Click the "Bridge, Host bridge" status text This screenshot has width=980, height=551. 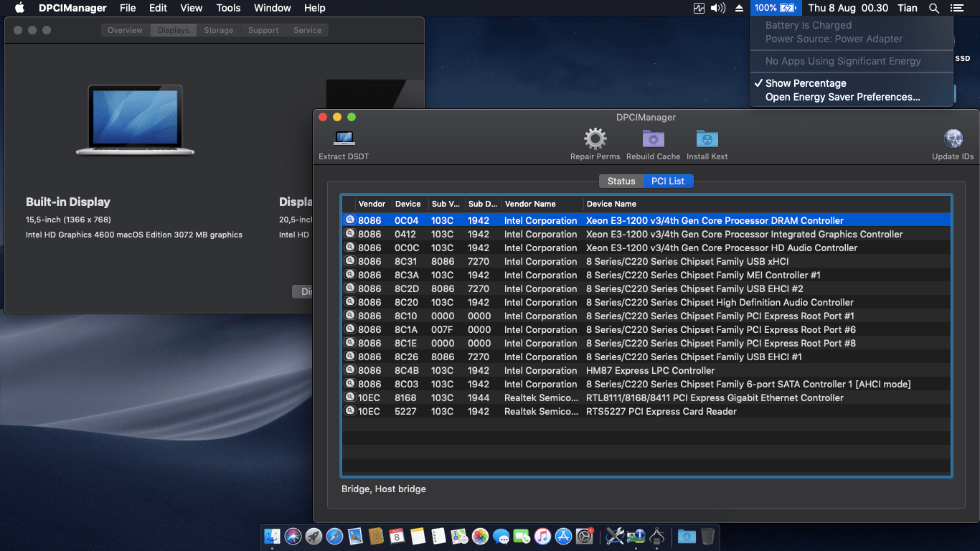coord(384,489)
